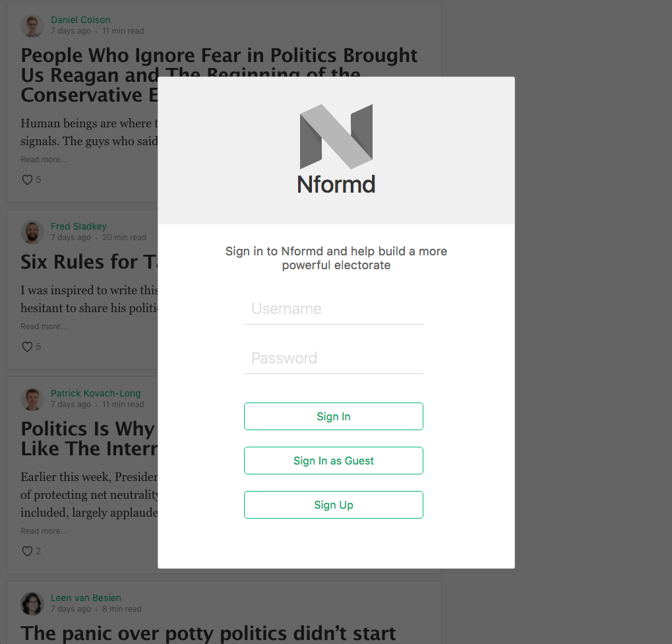Expand Reagan article via Read more
Screen dimensions: 672x644
[x=44, y=160]
